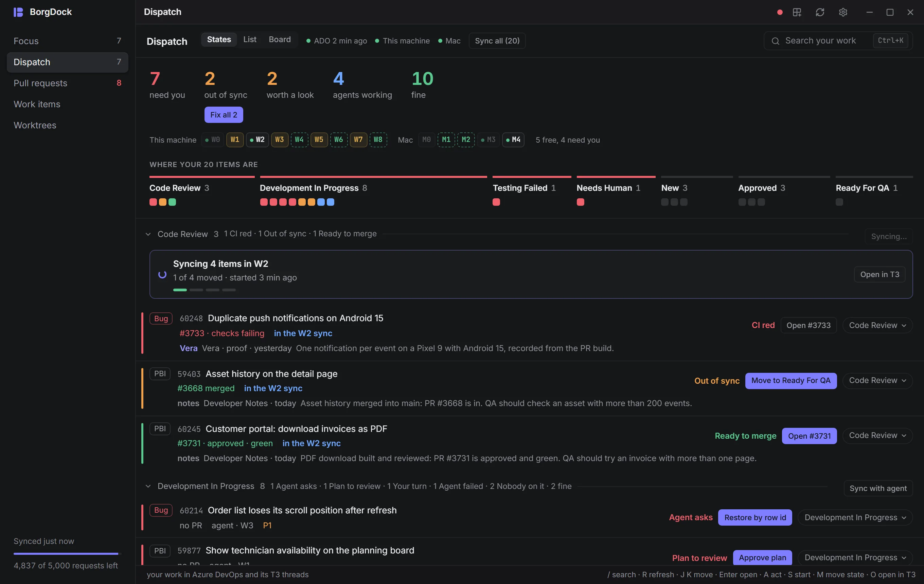Select worktree chip W6
924x584 pixels.
[338, 140]
